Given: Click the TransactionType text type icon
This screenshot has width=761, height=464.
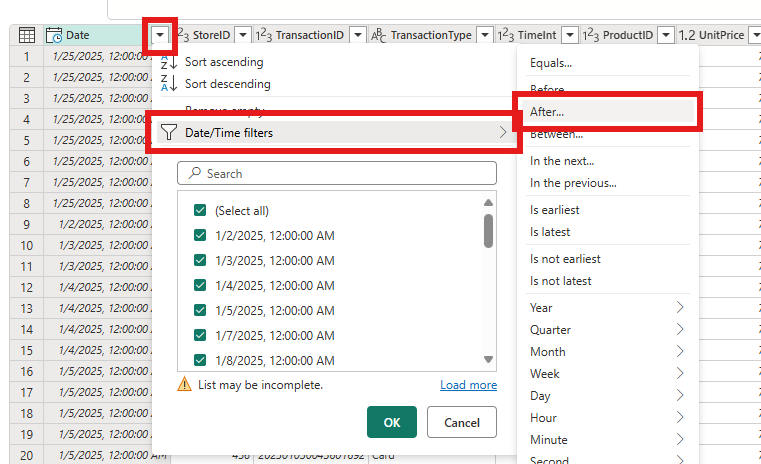Looking at the screenshot, I should [x=378, y=35].
